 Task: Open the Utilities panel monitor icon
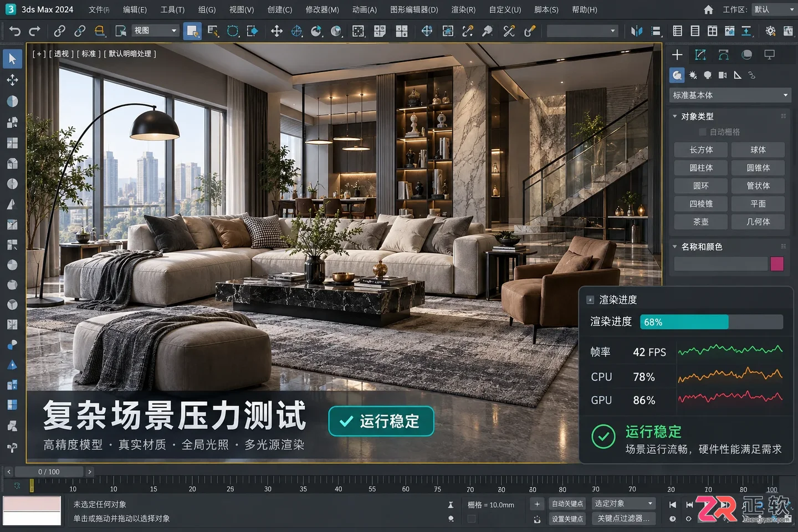tap(770, 54)
